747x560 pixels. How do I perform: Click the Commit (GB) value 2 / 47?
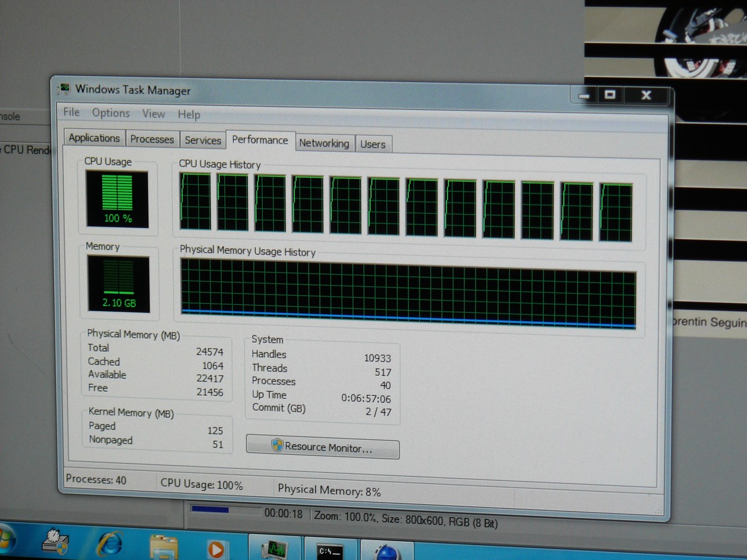[x=378, y=412]
